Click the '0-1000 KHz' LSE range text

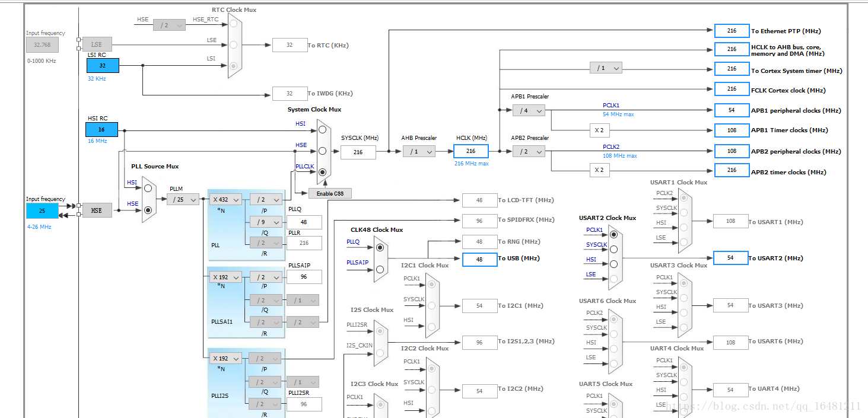pyautogui.click(x=42, y=60)
